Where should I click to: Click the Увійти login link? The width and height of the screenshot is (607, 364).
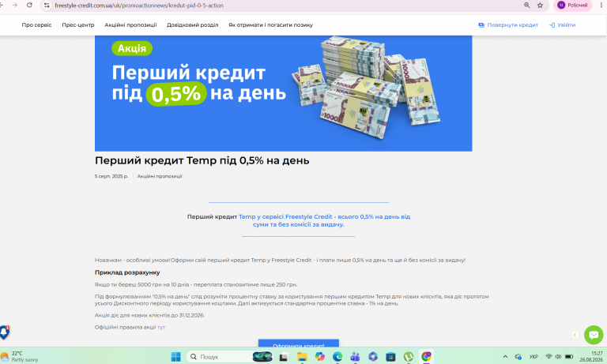(x=562, y=24)
